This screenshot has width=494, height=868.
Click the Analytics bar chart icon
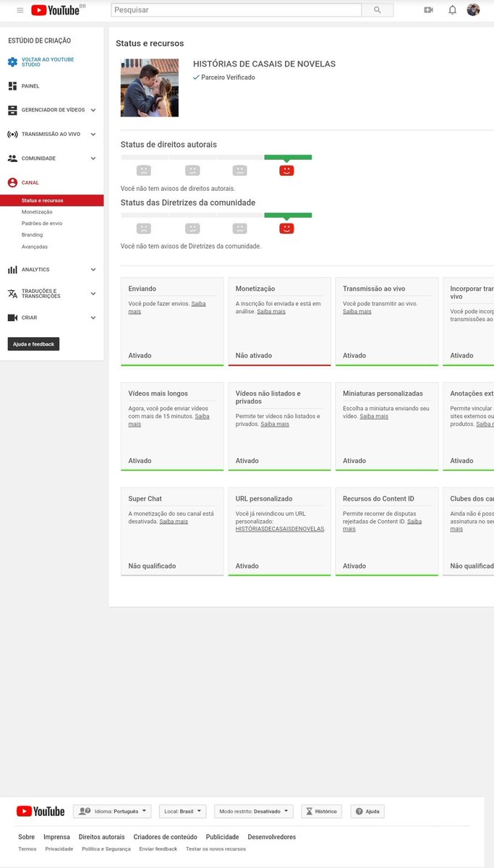click(12, 270)
